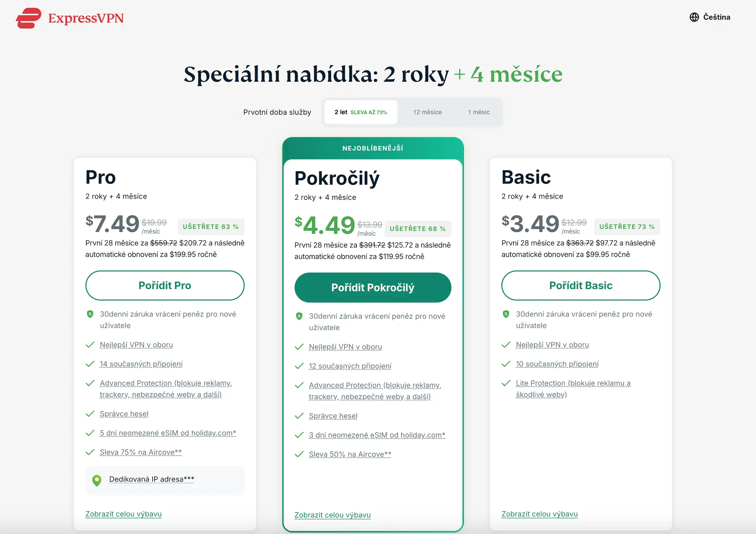This screenshot has width=756, height=534.
Task: Open the Sleva 75% na Aircove link
Action: click(x=141, y=452)
